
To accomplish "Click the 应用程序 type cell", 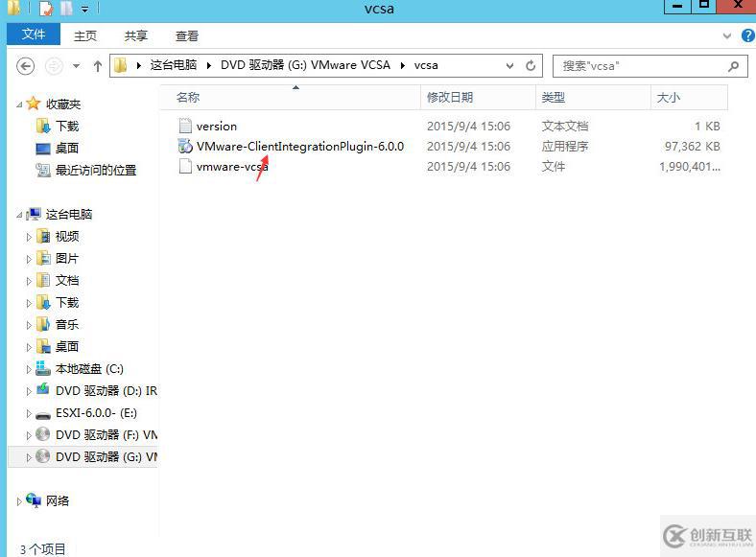I will tap(564, 147).
